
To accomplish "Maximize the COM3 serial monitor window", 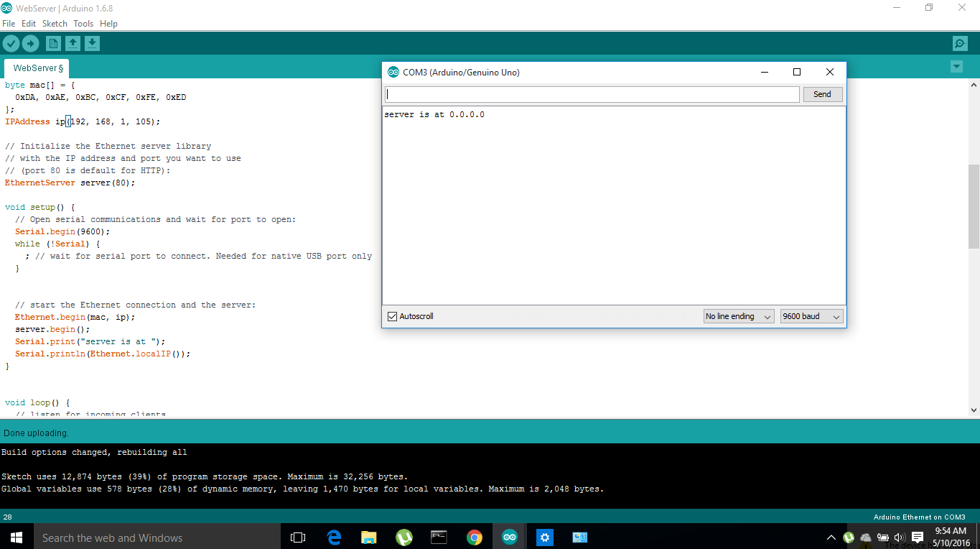I will tap(796, 72).
